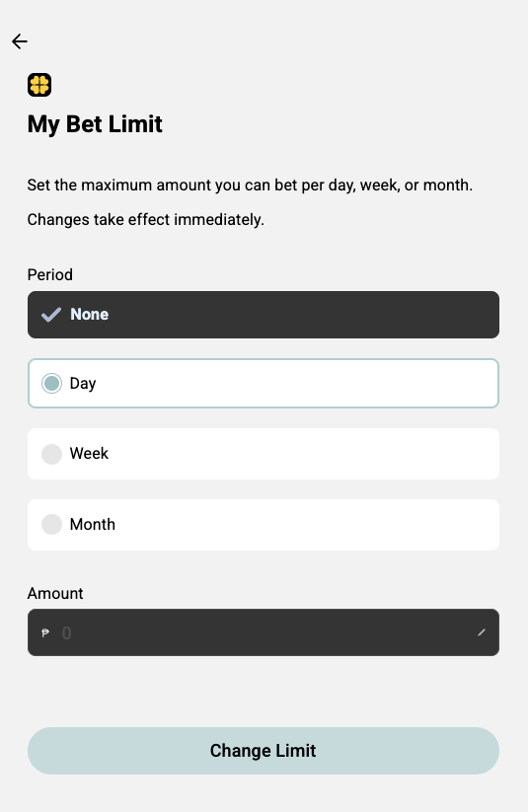Select the Week radio circle
This screenshot has height=812, width=528.
pyautogui.click(x=52, y=454)
